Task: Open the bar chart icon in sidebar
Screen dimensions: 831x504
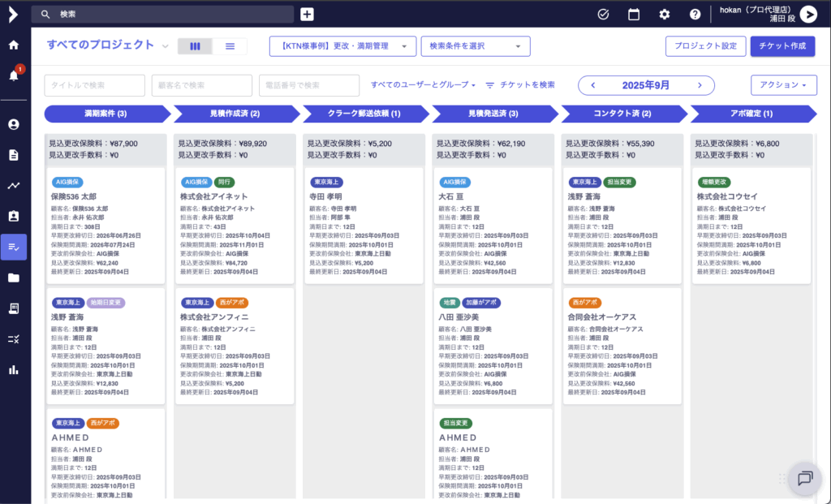Action: pyautogui.click(x=14, y=370)
